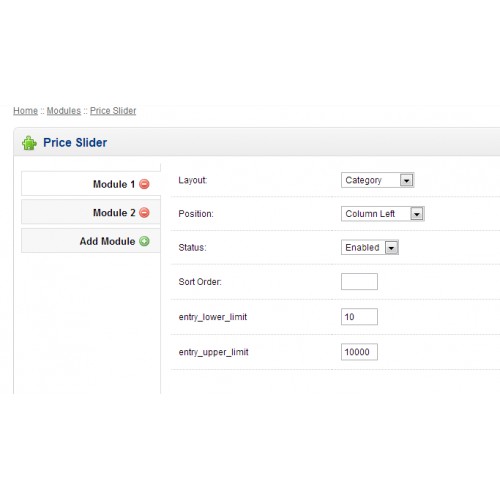Click the Position dropdown arrow button
Image resolution: width=500 pixels, height=500 pixels.
417,214
